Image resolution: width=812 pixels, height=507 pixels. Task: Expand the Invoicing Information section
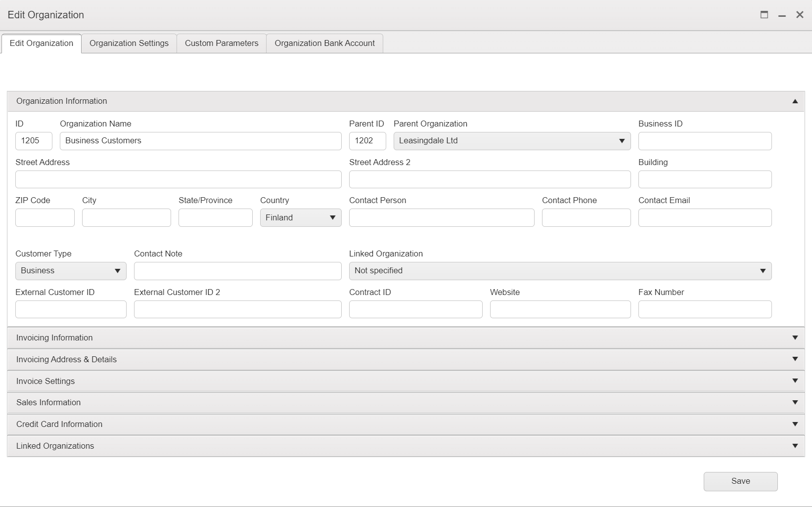tap(406, 338)
